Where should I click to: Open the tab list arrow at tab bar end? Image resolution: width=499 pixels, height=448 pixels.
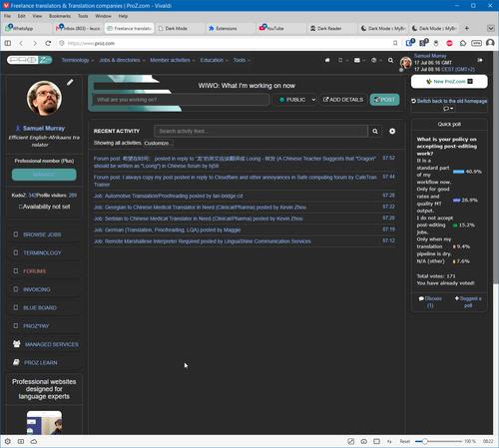(x=491, y=28)
